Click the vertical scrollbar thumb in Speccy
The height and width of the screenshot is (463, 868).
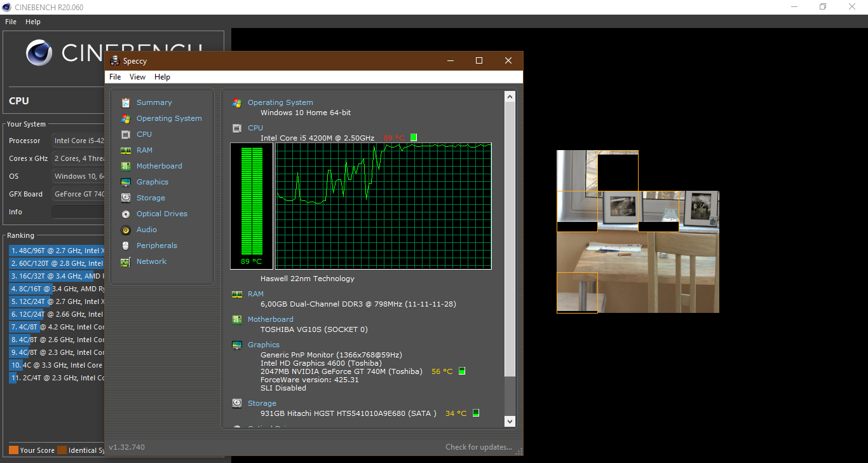tap(510, 238)
